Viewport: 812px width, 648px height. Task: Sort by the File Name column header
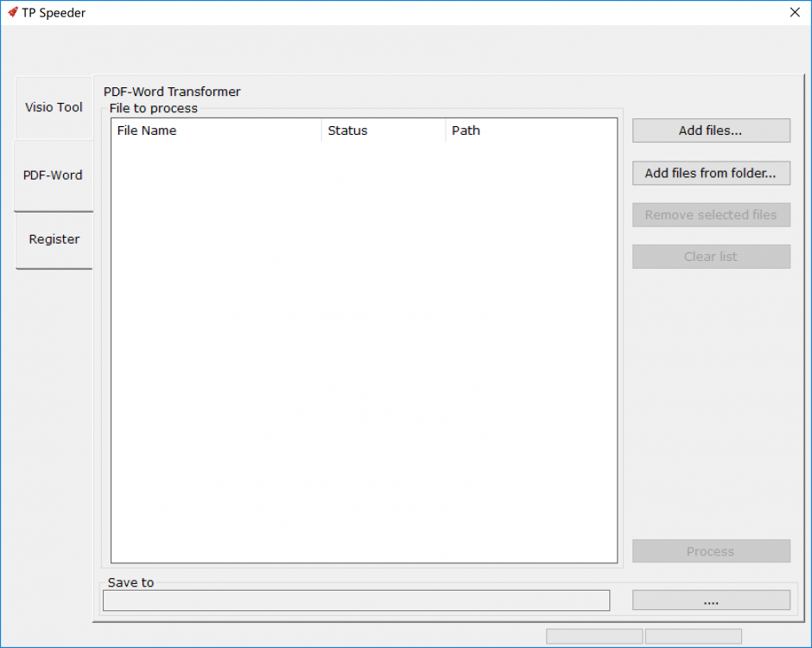147,130
